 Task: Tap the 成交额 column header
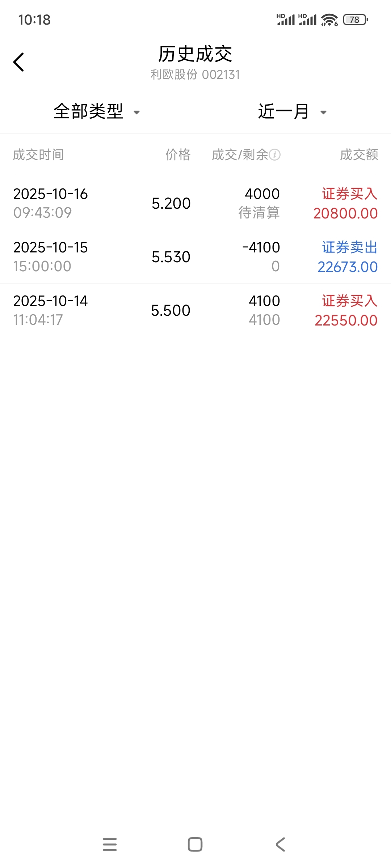[359, 155]
